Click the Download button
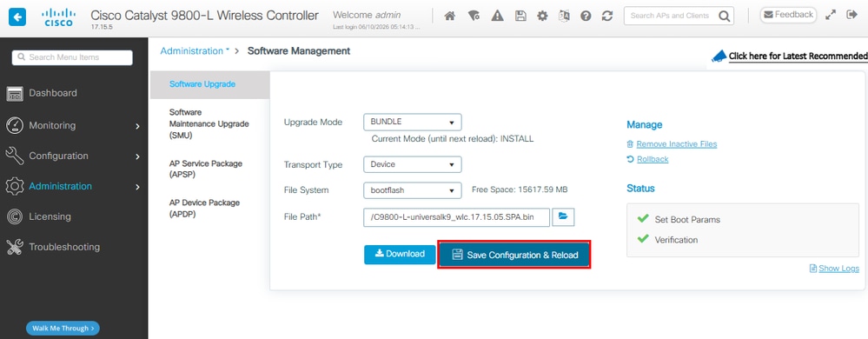Screen dimensions: 868x339 [400, 254]
